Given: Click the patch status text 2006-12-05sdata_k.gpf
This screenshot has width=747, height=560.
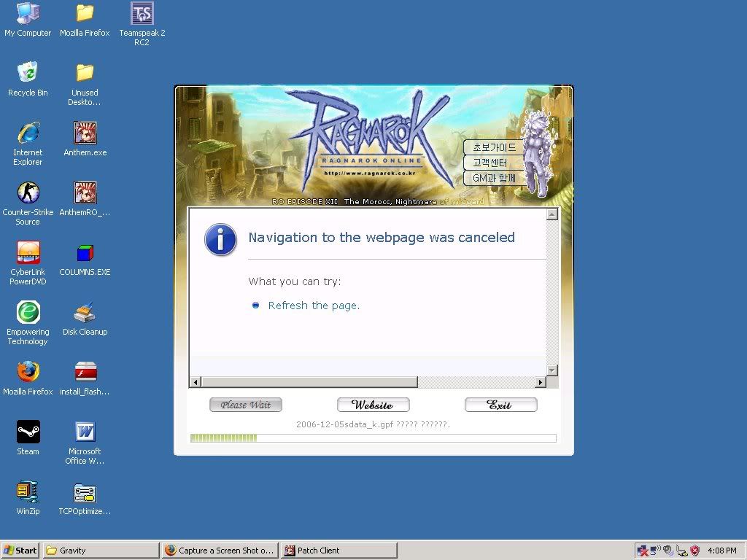Looking at the screenshot, I should click(x=373, y=424).
